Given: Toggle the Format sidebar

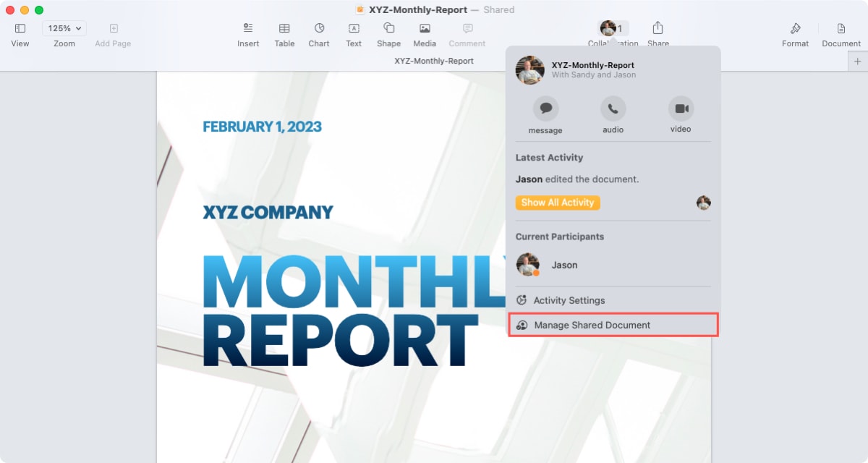Looking at the screenshot, I should (x=795, y=30).
